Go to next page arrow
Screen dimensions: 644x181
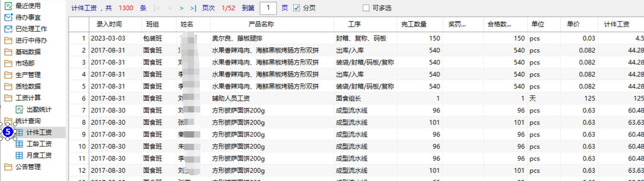(181, 8)
